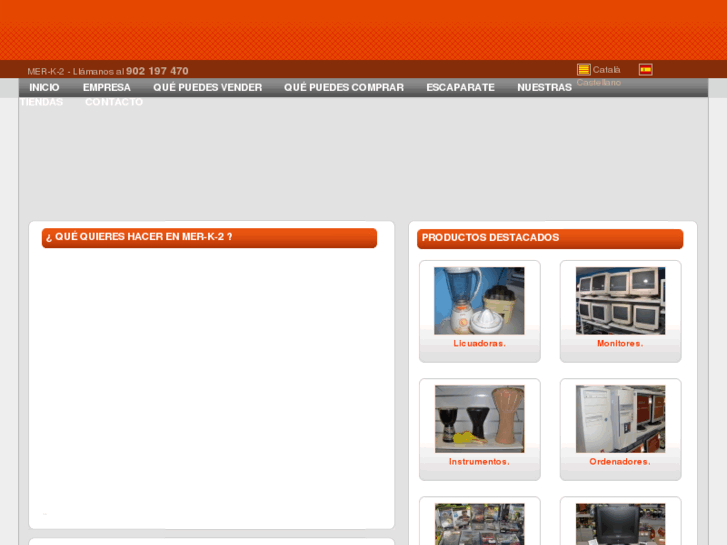Open the Ordenadores product image
The width and height of the screenshot is (727, 545).
click(x=620, y=419)
